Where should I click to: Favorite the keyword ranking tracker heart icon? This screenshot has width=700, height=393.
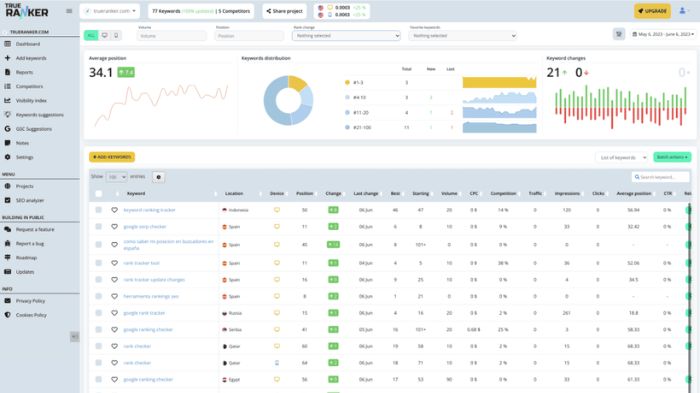click(114, 210)
